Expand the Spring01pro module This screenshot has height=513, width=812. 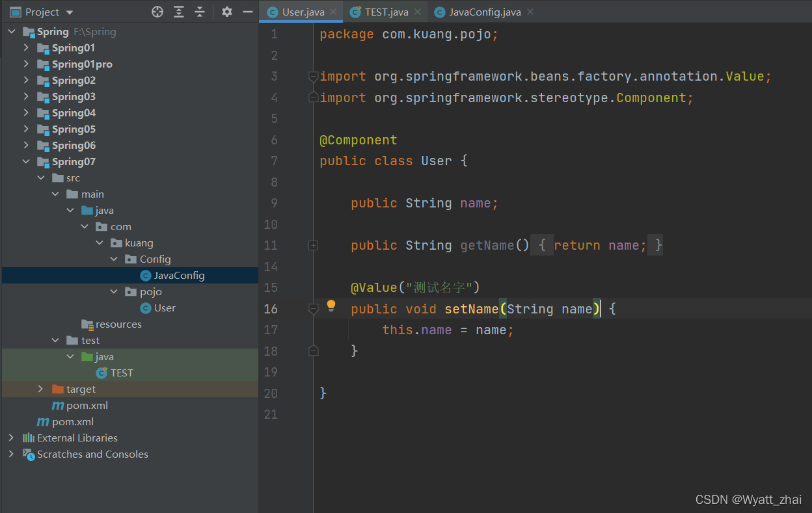(26, 64)
